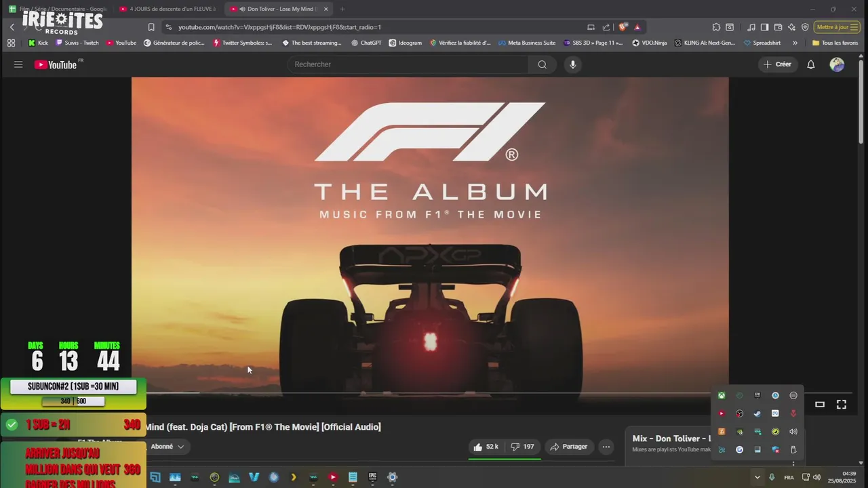Switch FRA keyboard language indicator
868x488 pixels.
(789, 477)
